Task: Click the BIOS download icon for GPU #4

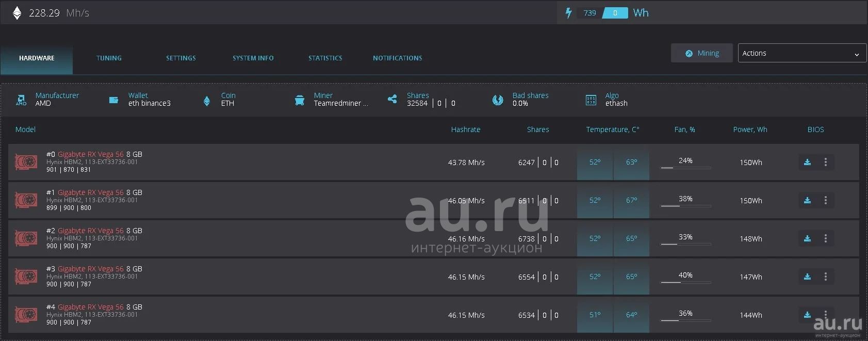Action: point(807,315)
